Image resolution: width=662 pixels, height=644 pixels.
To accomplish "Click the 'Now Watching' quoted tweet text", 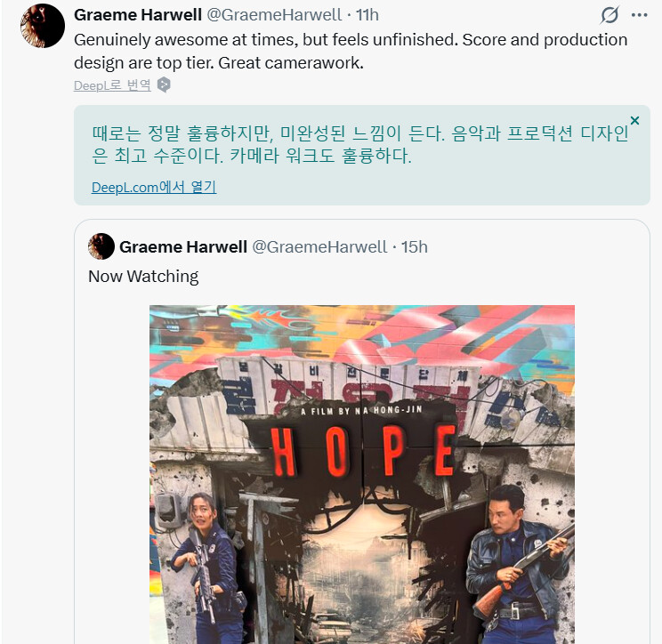I will (143, 277).
